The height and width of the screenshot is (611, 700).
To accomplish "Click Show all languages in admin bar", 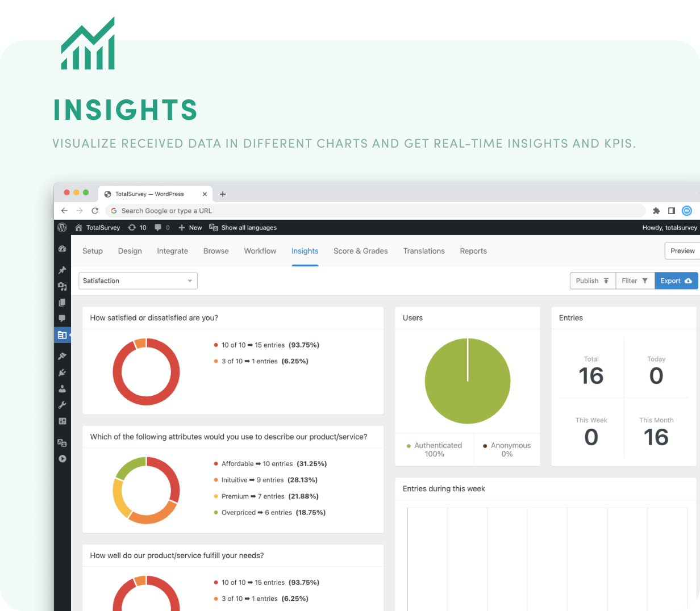I will tap(243, 227).
